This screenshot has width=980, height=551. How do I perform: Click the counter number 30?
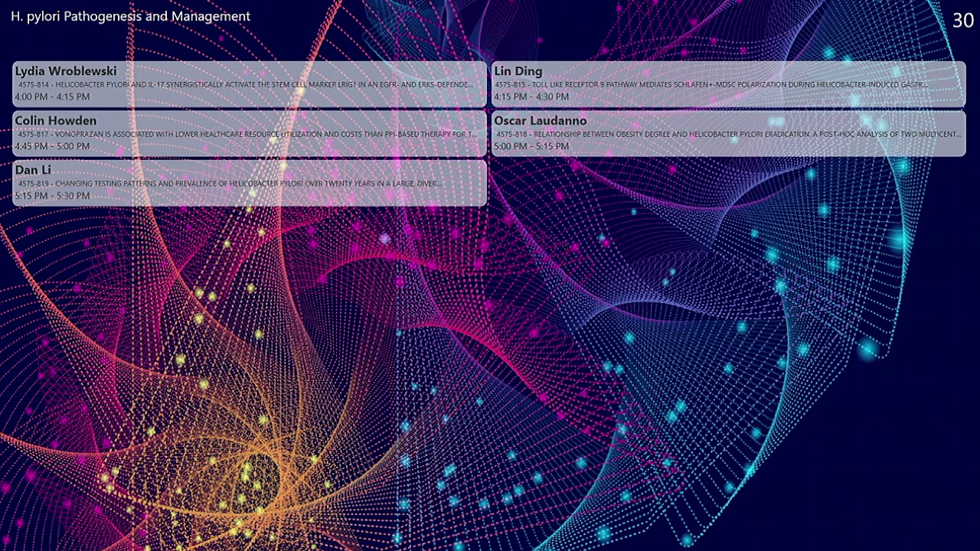pos(962,21)
